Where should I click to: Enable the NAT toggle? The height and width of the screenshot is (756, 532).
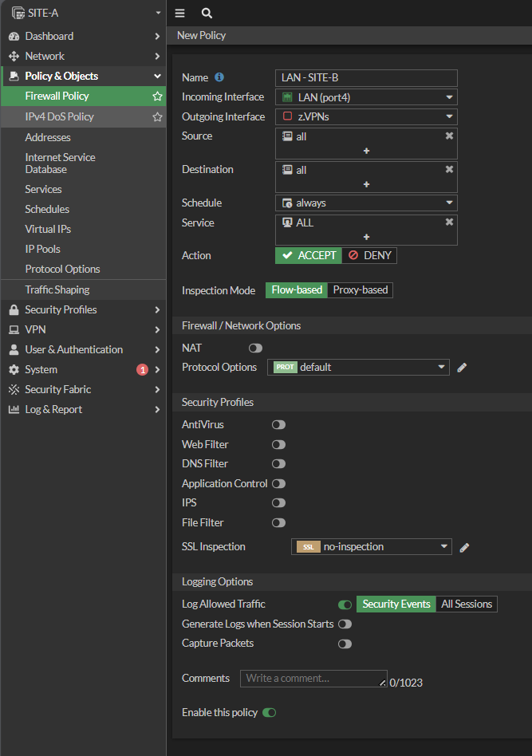(x=255, y=348)
